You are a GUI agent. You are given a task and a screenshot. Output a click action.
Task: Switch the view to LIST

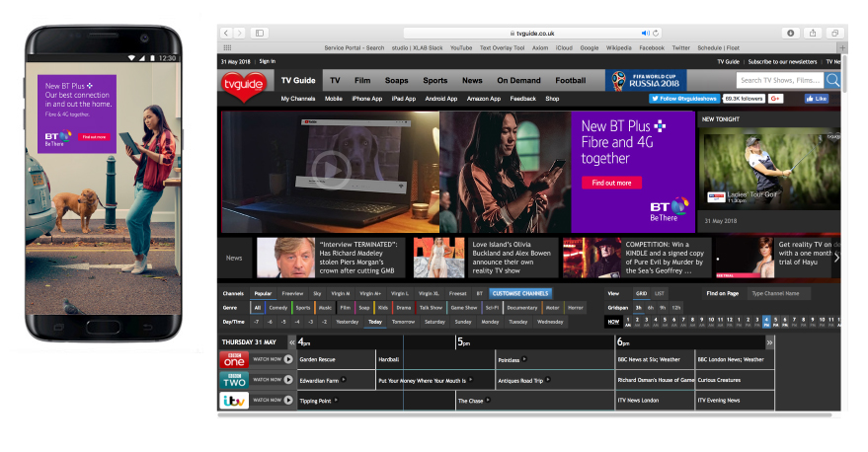660,293
